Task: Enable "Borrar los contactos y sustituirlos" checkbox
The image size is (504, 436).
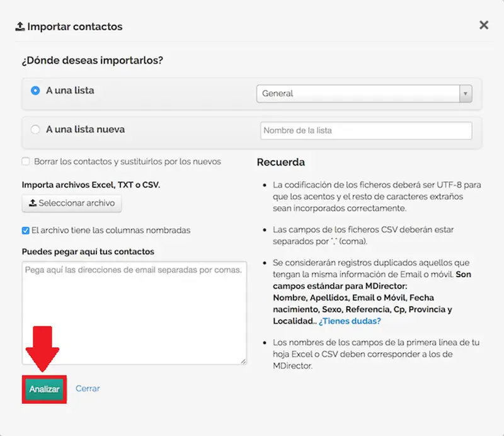Action: pyautogui.click(x=26, y=161)
